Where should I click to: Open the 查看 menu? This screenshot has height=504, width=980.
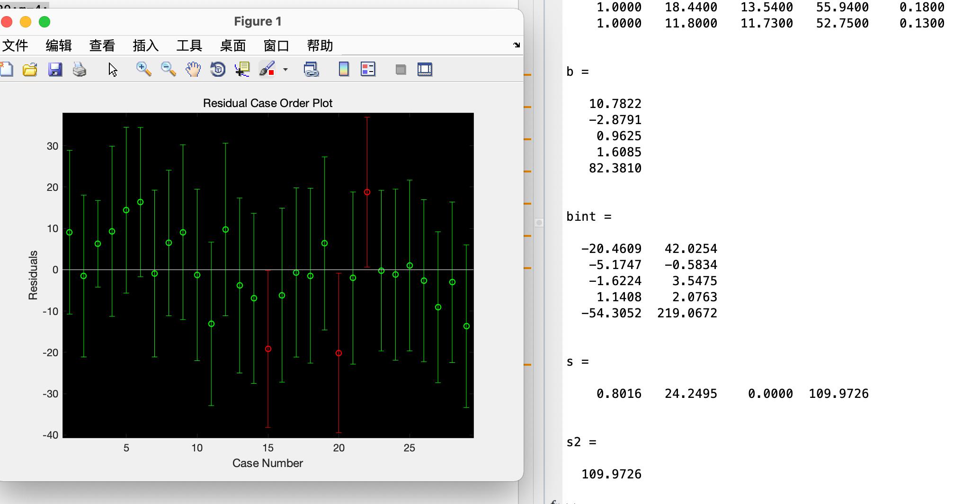(x=102, y=45)
